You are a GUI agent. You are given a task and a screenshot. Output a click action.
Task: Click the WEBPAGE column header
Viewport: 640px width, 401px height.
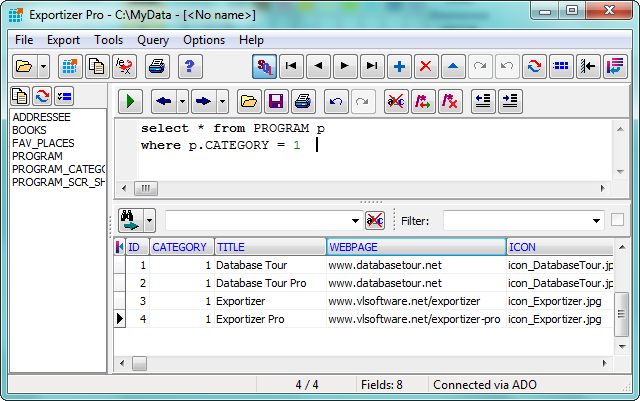tap(416, 247)
